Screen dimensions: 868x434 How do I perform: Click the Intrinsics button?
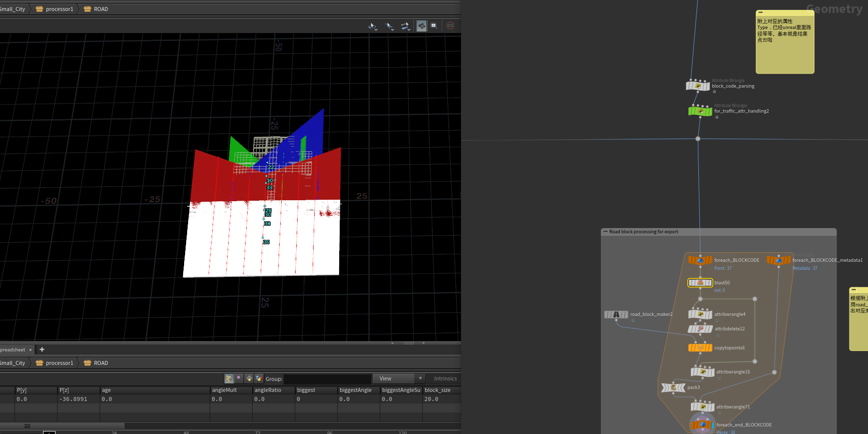pyautogui.click(x=445, y=378)
